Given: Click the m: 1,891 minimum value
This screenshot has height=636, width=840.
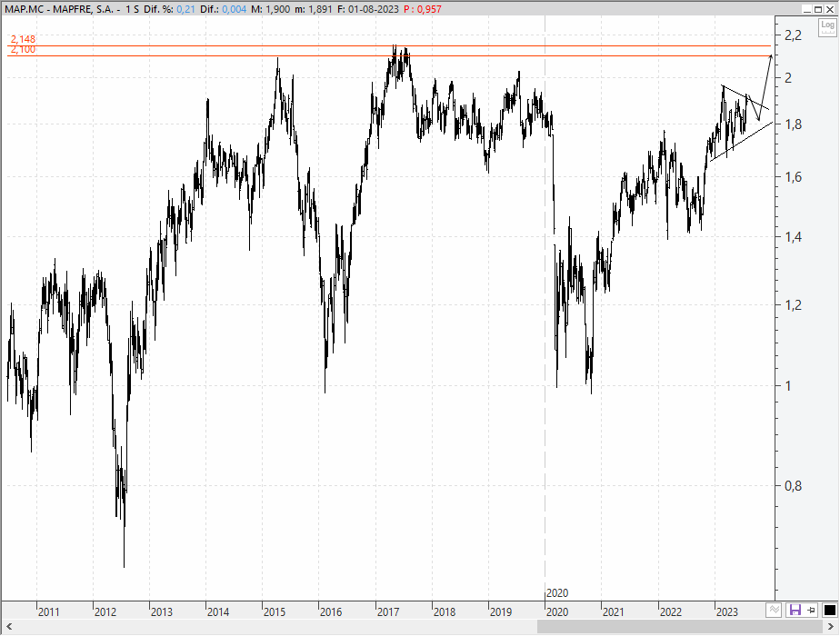Looking at the screenshot, I should [x=314, y=9].
